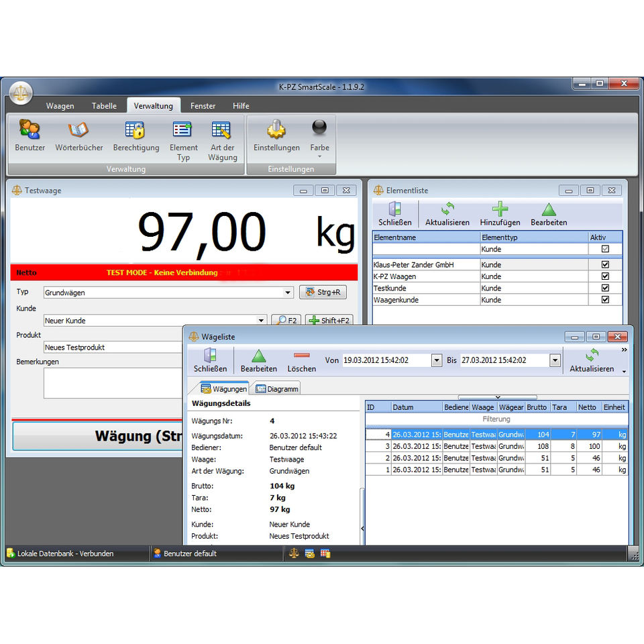Click the Art der Wägung icon

coord(222,140)
